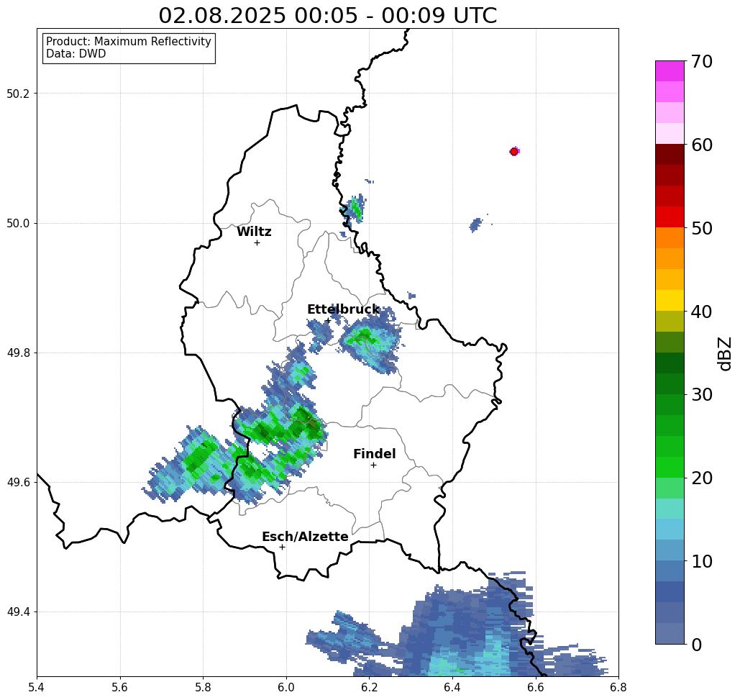Click the longitude tick label 6.2
This screenshot has width=740, height=700.
coord(369,687)
